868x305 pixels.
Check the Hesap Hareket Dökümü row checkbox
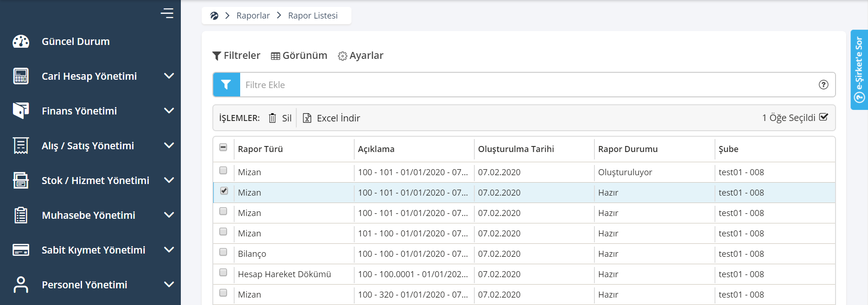(223, 273)
